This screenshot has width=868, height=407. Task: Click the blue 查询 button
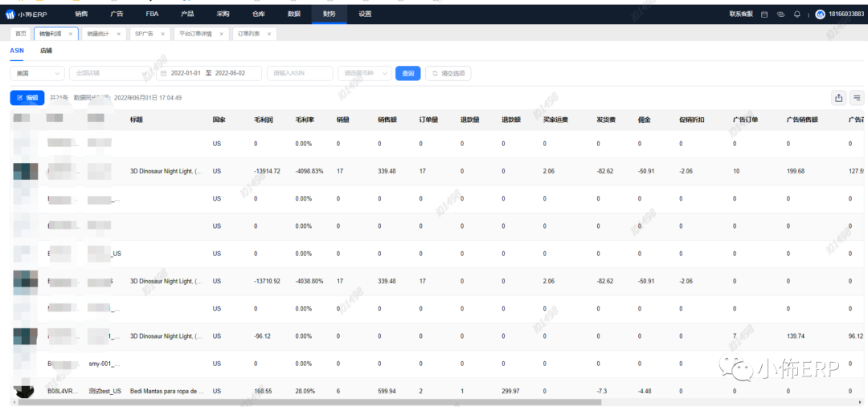407,73
